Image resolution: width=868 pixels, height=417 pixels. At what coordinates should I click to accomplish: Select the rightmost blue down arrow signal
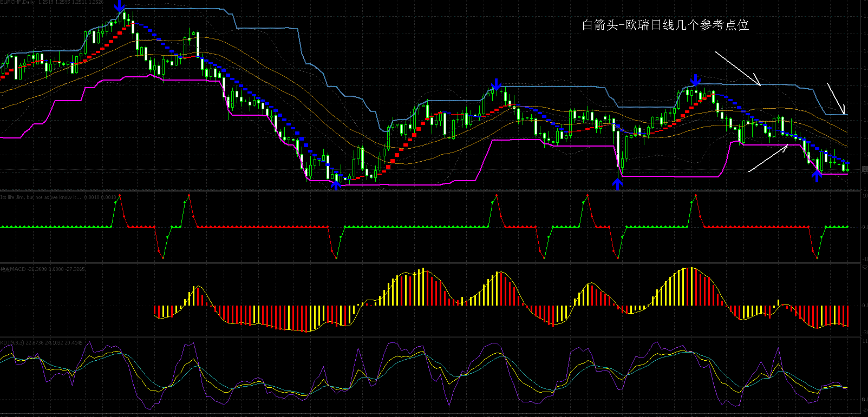(x=696, y=80)
